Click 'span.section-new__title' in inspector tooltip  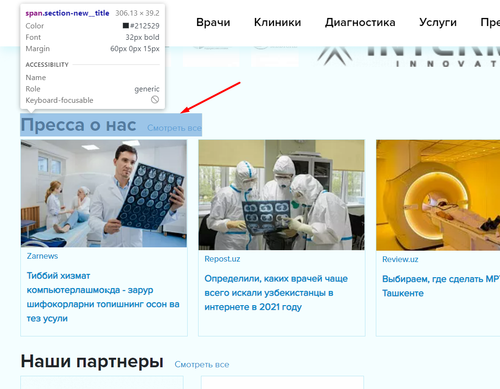(x=67, y=13)
